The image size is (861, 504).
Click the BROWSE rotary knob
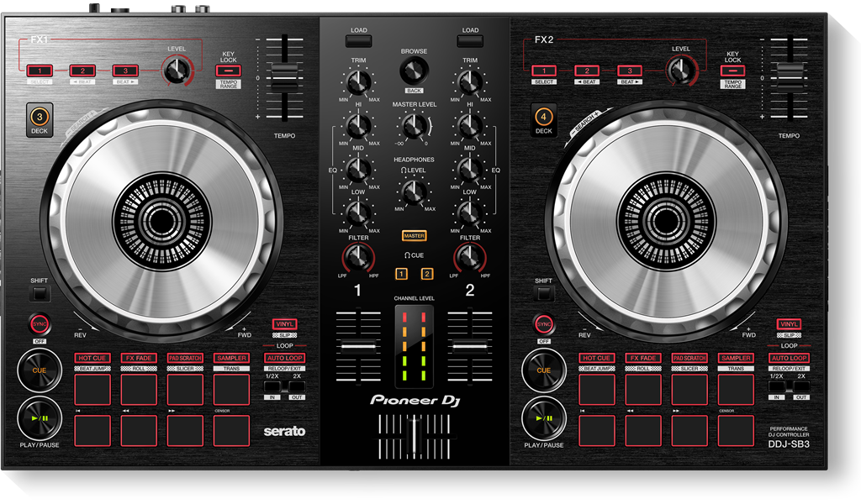coord(414,71)
